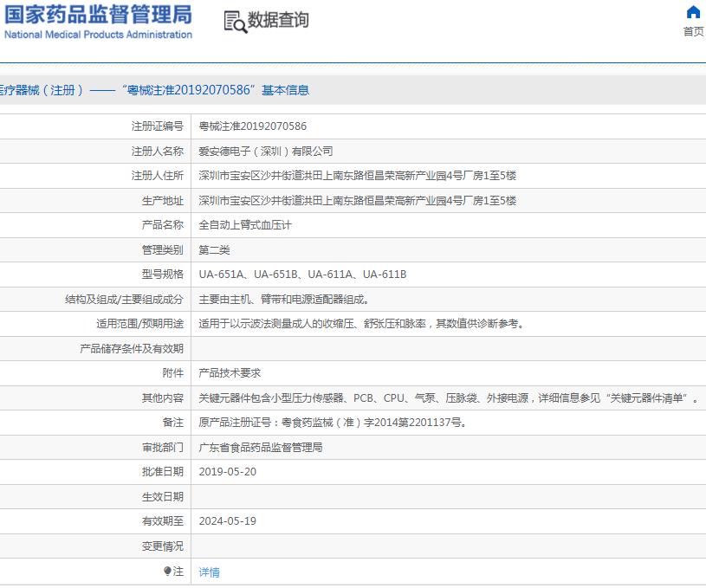706x588 pixels.
Task: Click the 注册人名称 row label
Action: pyautogui.click(x=158, y=152)
